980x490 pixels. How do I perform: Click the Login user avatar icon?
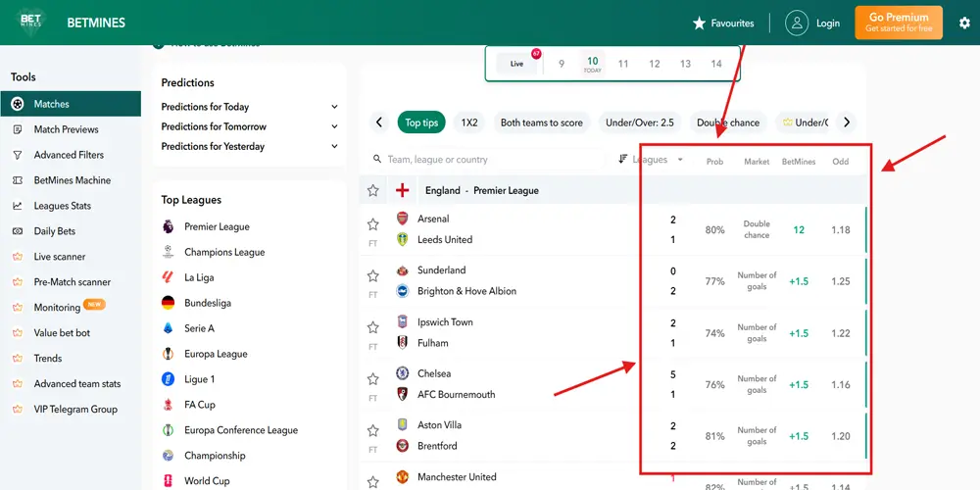tap(797, 24)
